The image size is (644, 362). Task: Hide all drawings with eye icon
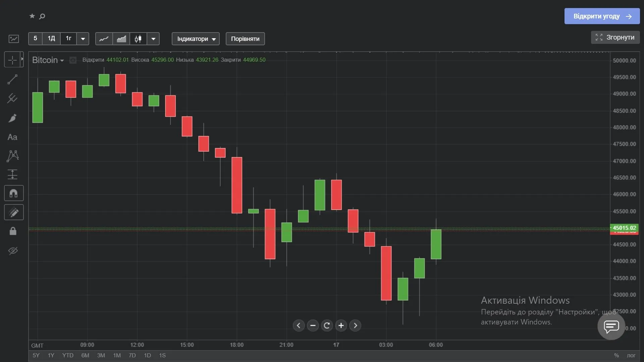pos(13,251)
